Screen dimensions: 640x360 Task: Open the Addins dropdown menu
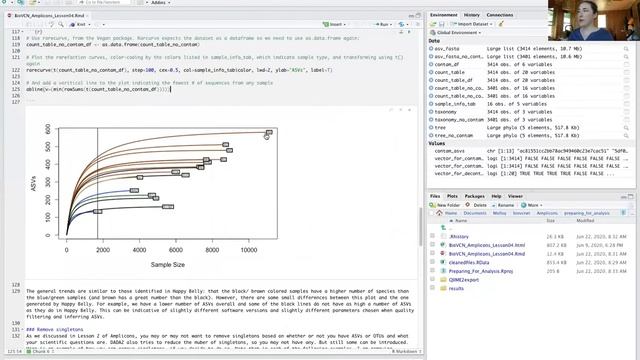pos(160,2)
